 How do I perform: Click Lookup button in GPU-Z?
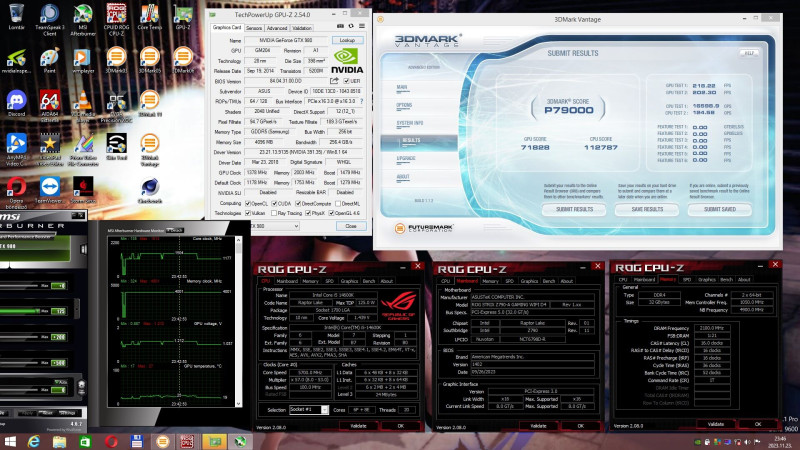pos(347,40)
